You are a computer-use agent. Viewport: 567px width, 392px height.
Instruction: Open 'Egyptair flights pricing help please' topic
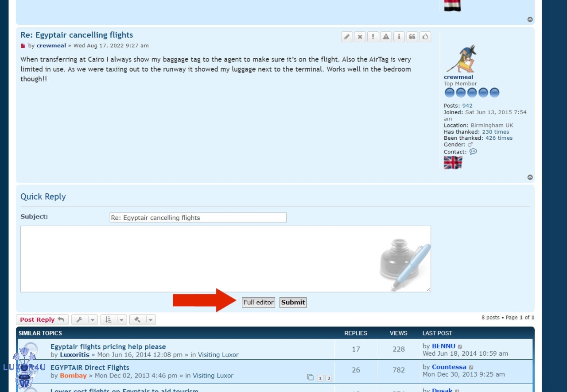pyautogui.click(x=108, y=347)
